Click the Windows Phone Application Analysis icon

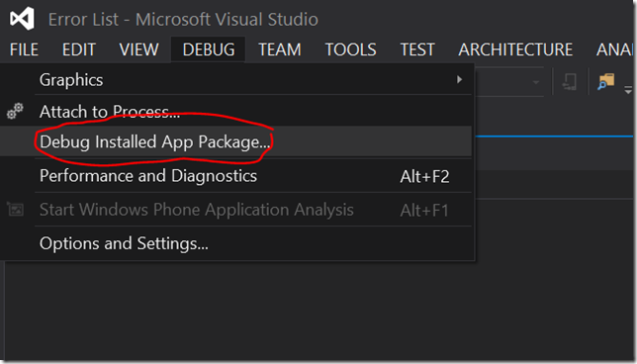16,210
